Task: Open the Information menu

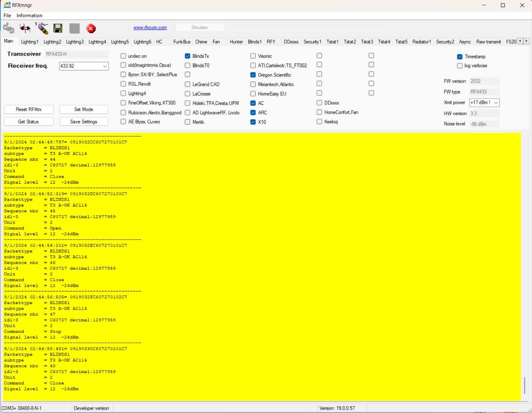Action: pyautogui.click(x=29, y=15)
